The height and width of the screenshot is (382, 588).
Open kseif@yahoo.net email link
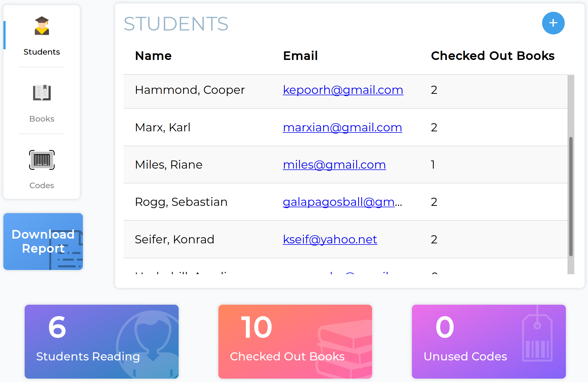point(330,239)
